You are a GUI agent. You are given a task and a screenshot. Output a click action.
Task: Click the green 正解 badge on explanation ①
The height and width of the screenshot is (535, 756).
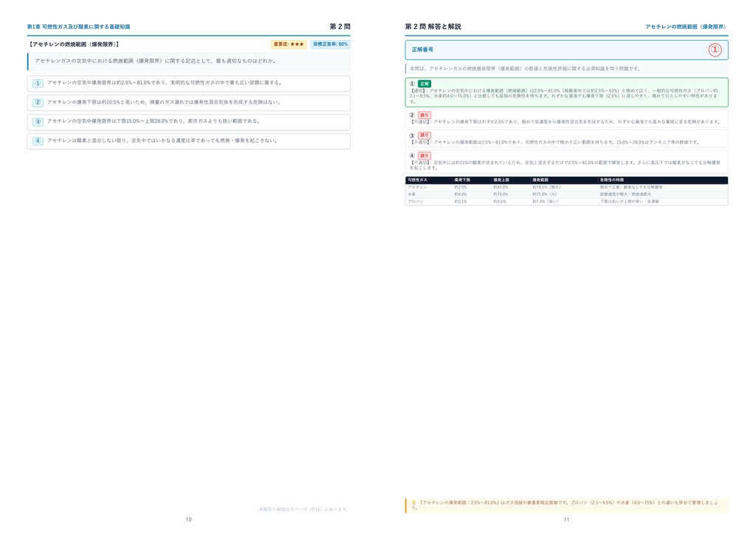tap(425, 84)
